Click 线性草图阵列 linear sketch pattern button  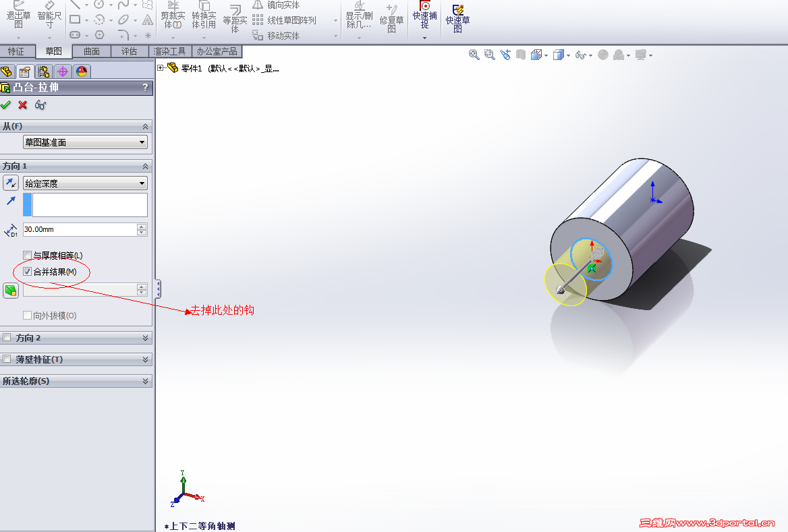coord(285,20)
